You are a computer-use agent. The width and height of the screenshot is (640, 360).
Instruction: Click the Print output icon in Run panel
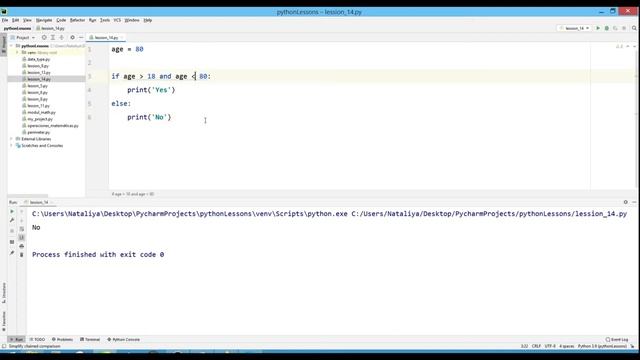click(x=22, y=246)
